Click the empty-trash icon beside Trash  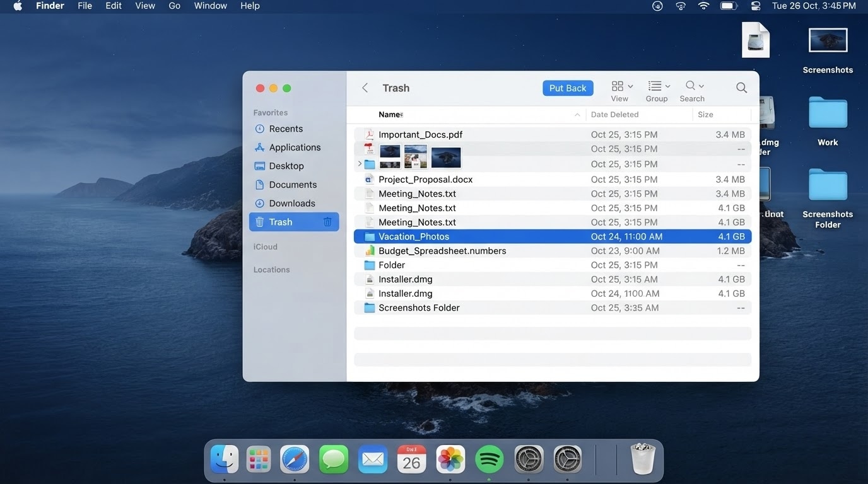point(327,222)
